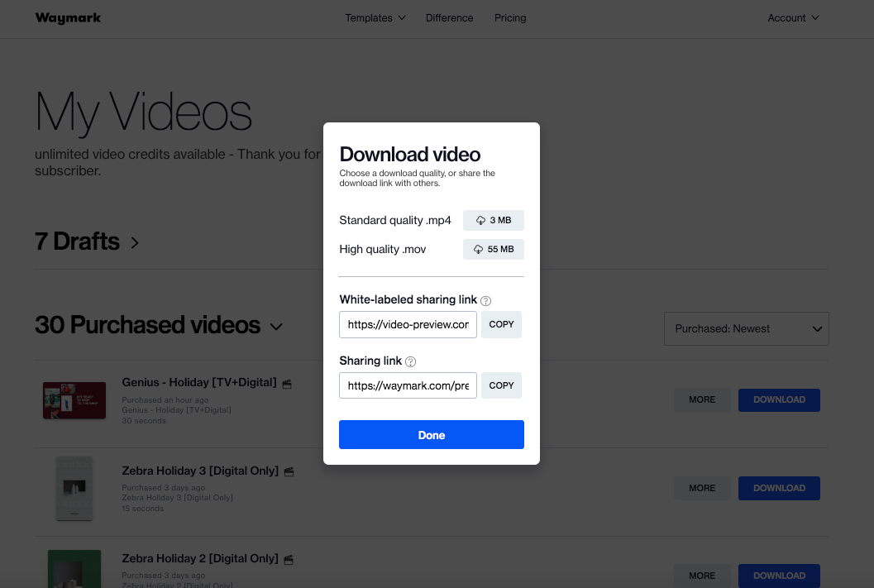The image size is (874, 588).
Task: Open the White-labeled sharing link help tooltip
Action: point(485,300)
